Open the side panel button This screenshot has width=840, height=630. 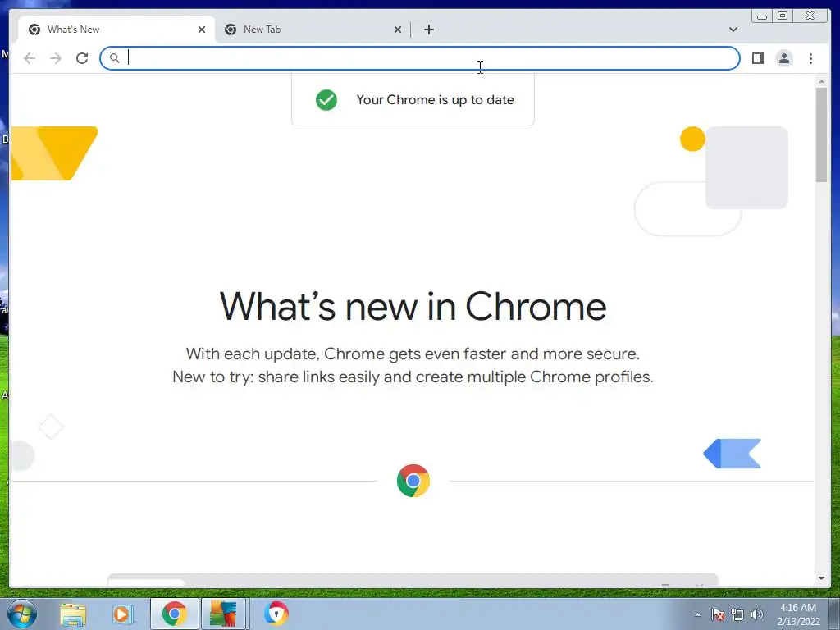tap(757, 58)
